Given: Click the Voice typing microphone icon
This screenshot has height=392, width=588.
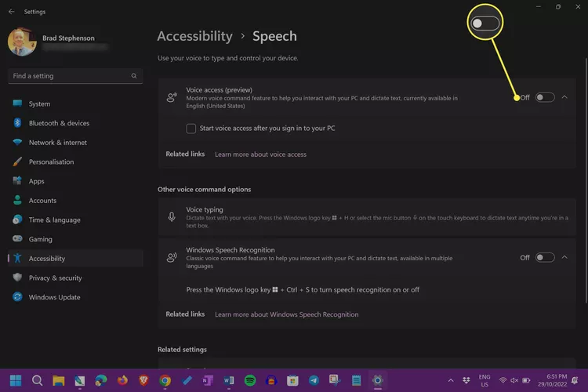Looking at the screenshot, I should click(172, 217).
